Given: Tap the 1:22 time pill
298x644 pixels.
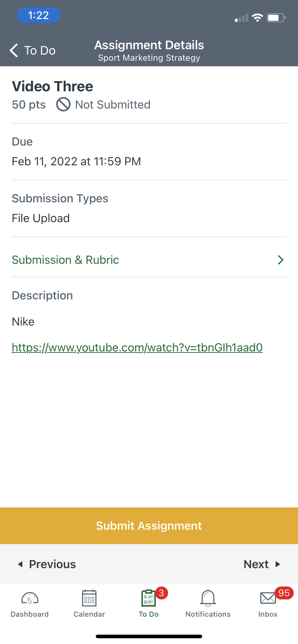Looking at the screenshot, I should [38, 15].
